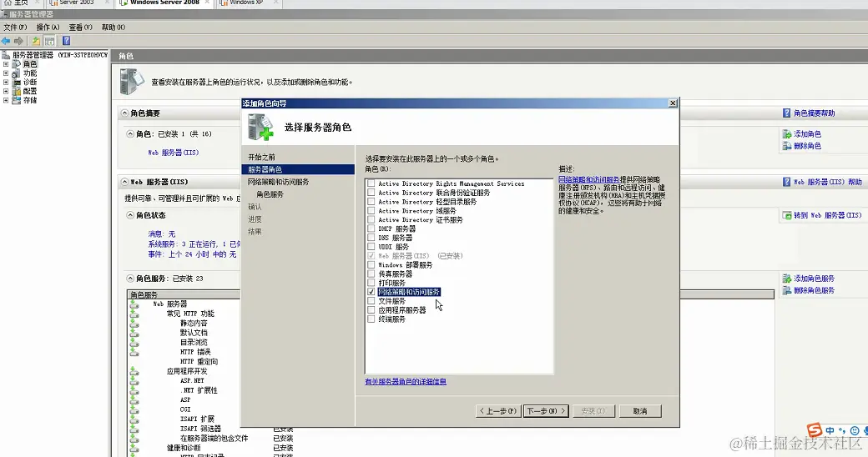Check the 打印服务 role checkbox
868x457 pixels.
point(371,283)
